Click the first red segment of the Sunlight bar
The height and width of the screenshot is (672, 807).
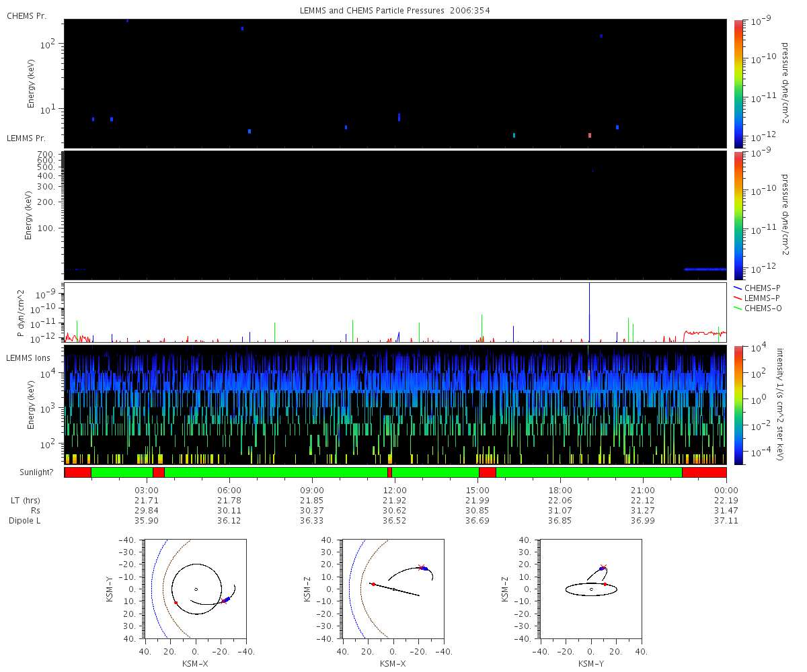(78, 472)
